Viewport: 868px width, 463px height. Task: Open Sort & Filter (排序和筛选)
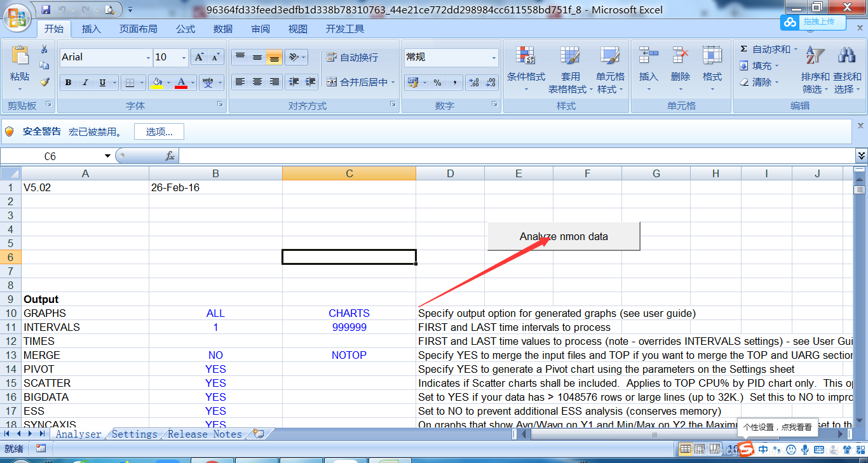click(x=815, y=70)
